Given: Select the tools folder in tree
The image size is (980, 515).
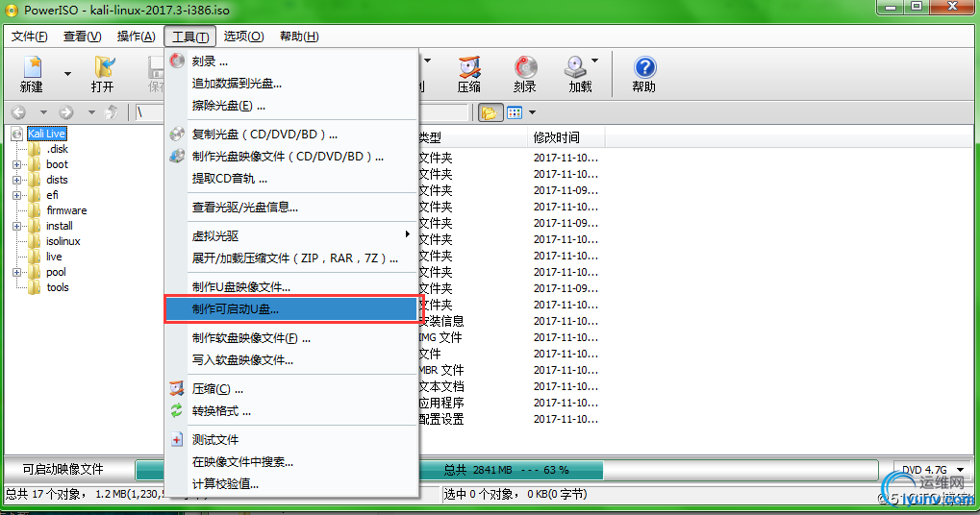Looking at the screenshot, I should pyautogui.click(x=58, y=287).
